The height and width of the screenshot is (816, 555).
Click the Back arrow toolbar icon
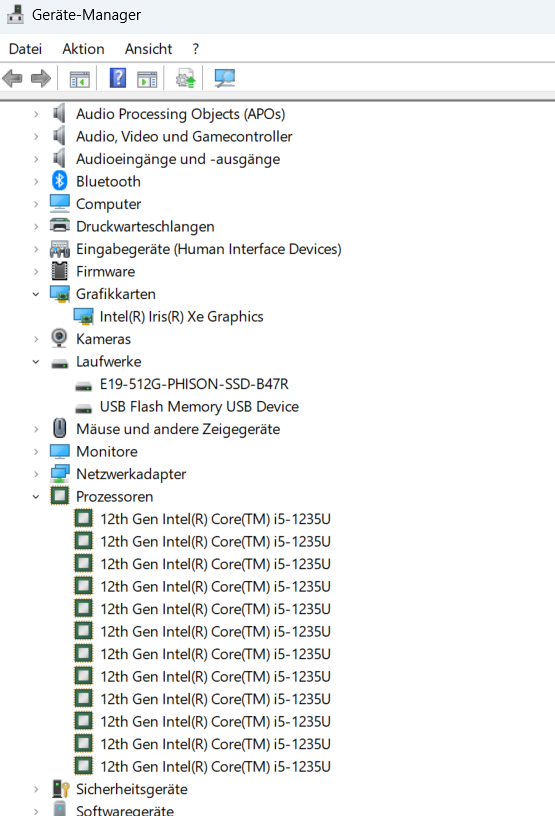[12, 79]
